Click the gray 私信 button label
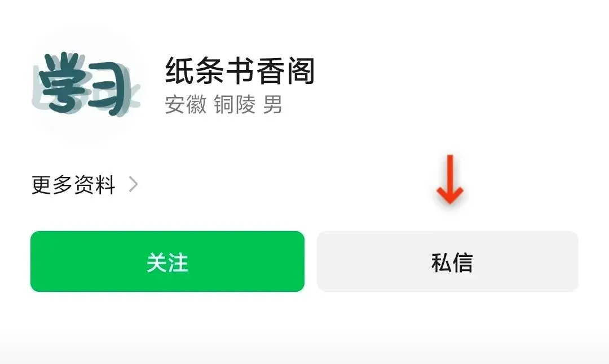Screen dimensions: 609x364 pos(452,263)
